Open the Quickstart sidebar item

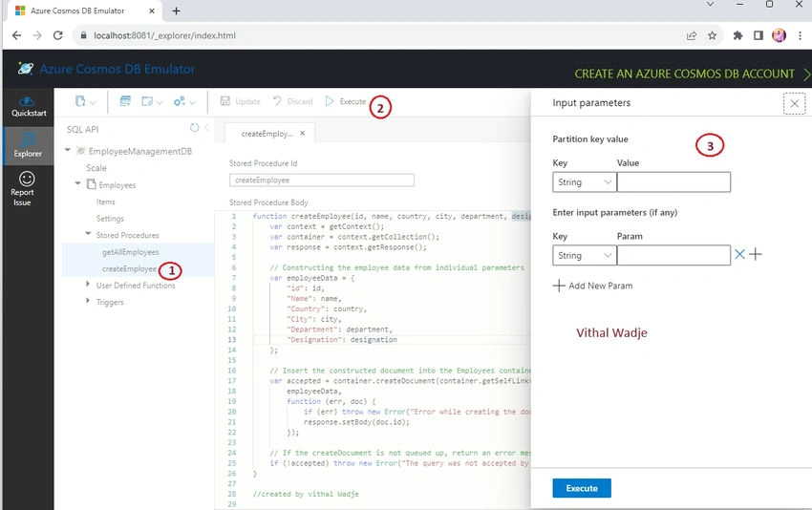coord(29,107)
